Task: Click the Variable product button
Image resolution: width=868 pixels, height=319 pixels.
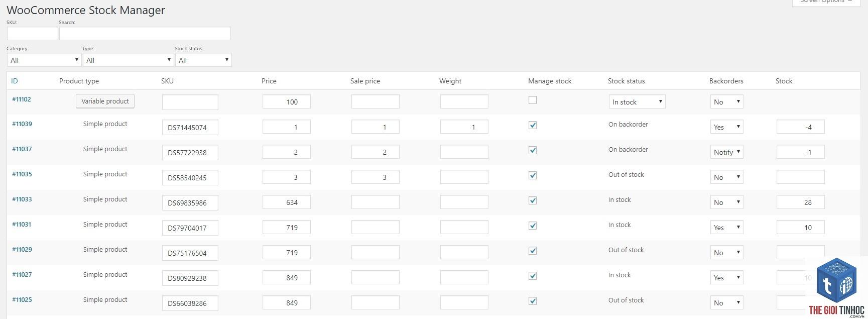Action: (105, 101)
